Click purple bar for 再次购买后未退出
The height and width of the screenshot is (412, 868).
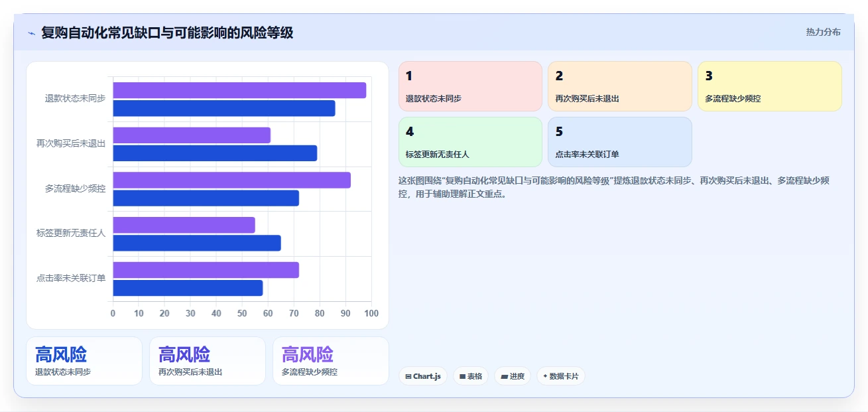coord(192,135)
